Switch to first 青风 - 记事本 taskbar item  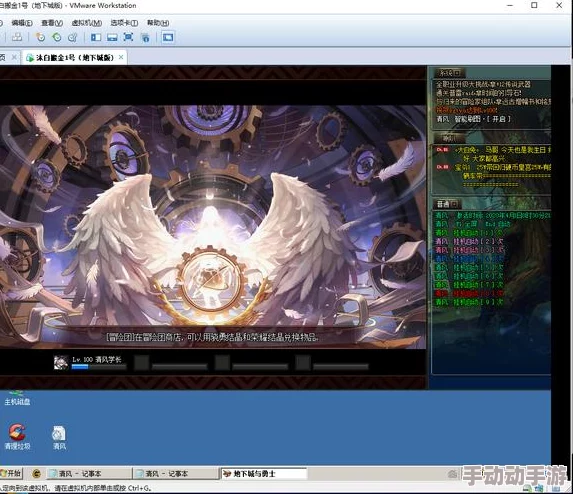pyautogui.click(x=89, y=474)
